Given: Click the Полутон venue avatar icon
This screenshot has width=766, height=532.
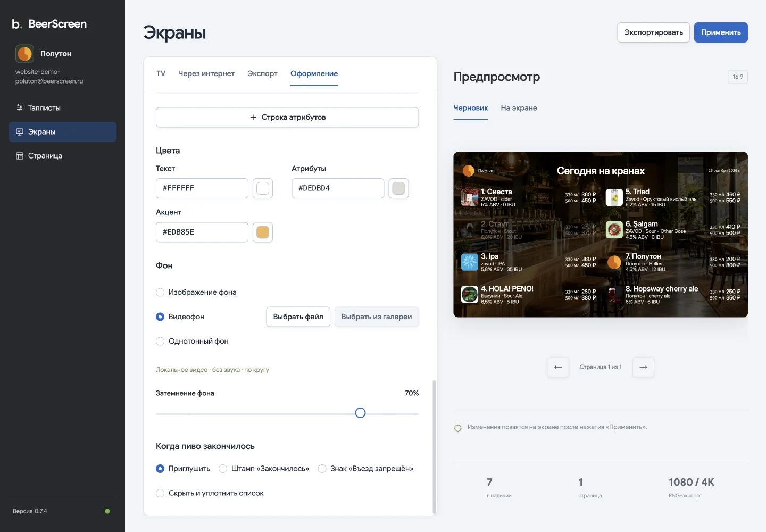Looking at the screenshot, I should coord(24,54).
